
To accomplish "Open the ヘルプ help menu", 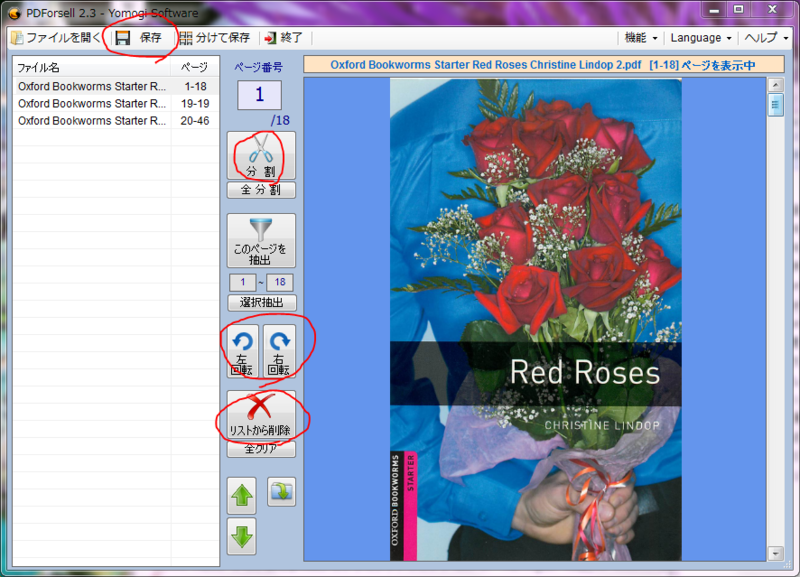I will point(766,38).
